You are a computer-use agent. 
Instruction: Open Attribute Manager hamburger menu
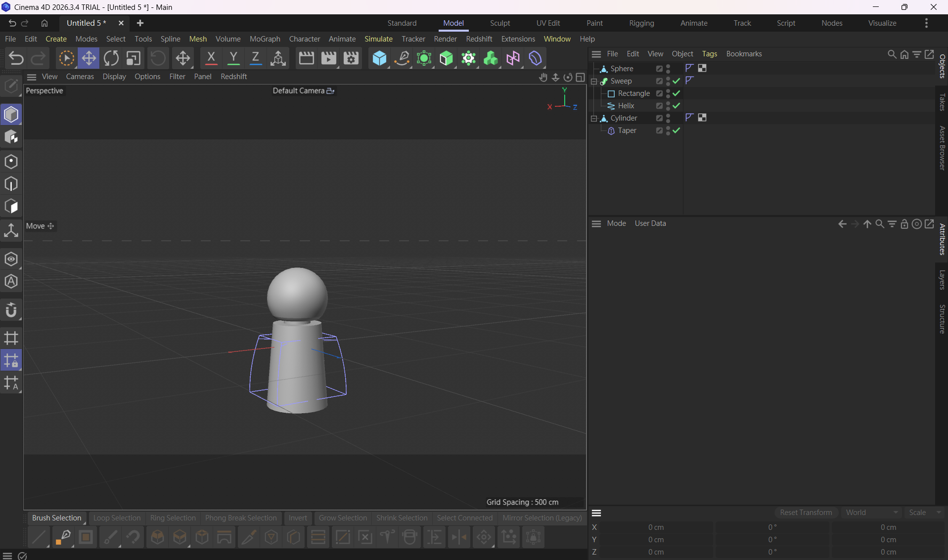596,224
